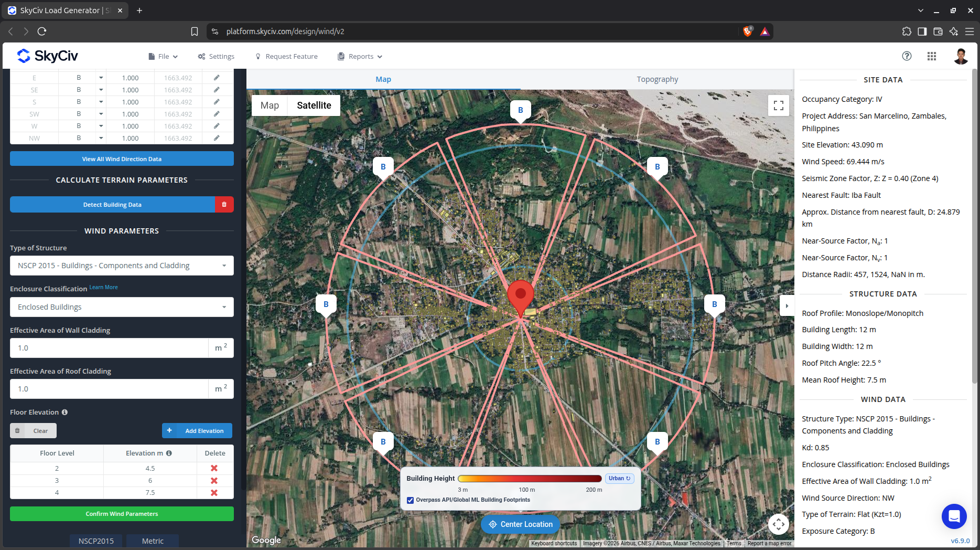Expand the File menu
The height and width of the screenshot is (550, 980).
tap(163, 56)
